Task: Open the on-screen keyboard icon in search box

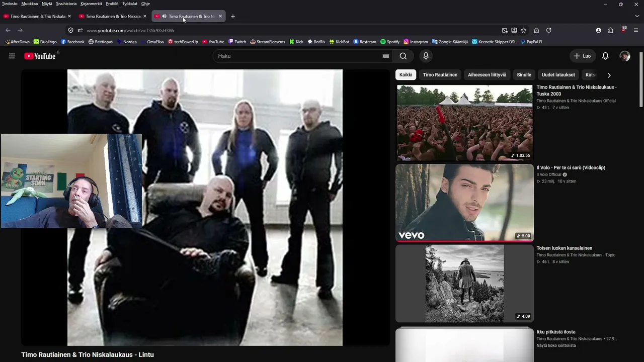Action: (386, 56)
